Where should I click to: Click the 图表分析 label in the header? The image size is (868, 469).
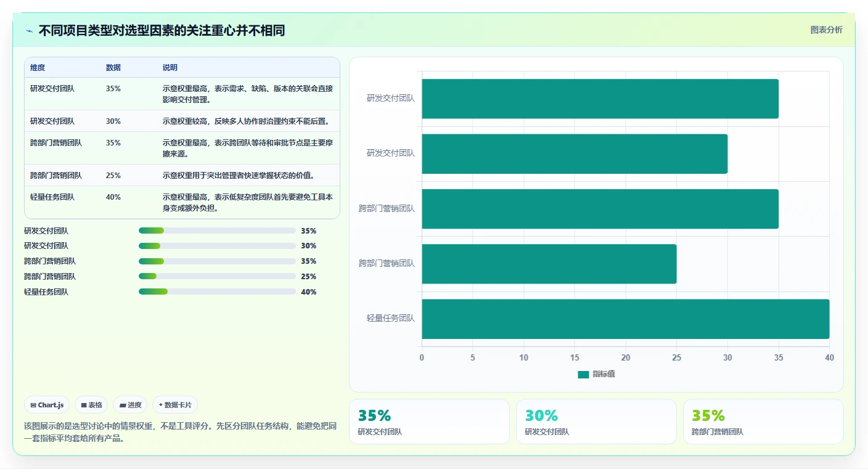point(826,30)
